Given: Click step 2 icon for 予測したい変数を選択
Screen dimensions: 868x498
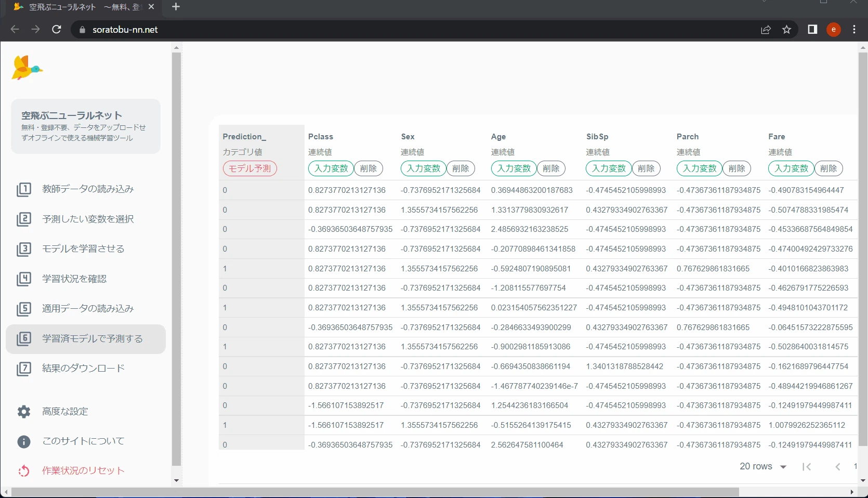Looking at the screenshot, I should [x=24, y=219].
